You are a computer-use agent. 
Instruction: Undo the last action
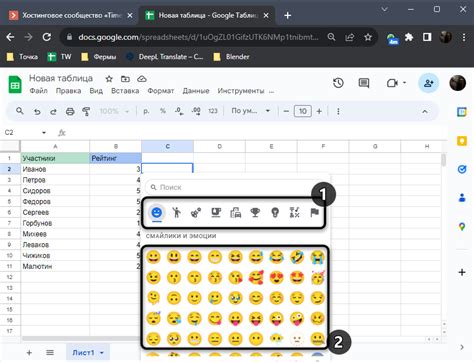(x=37, y=111)
